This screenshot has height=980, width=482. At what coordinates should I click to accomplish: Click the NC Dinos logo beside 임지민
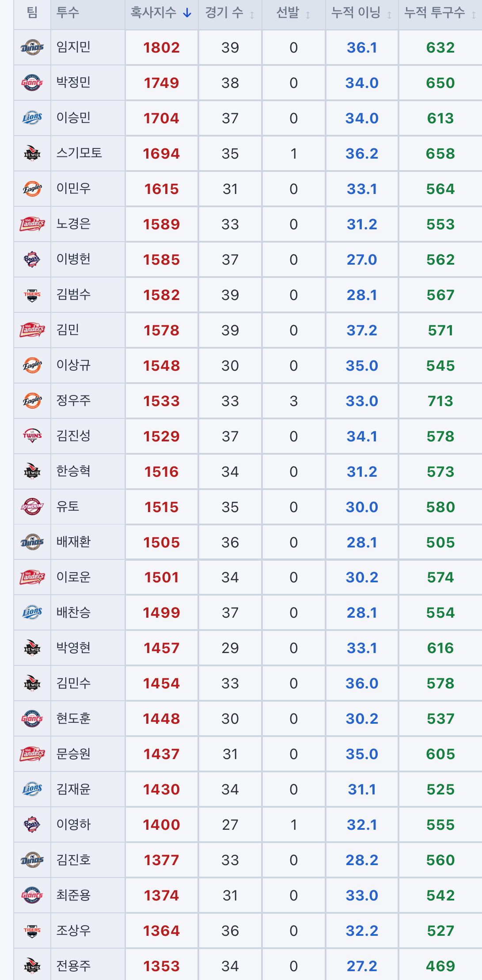32,47
